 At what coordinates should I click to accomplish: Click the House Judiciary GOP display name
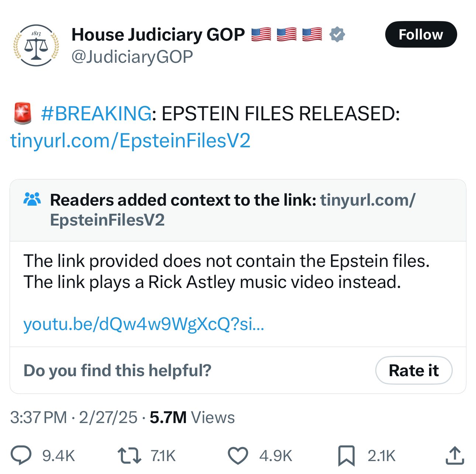tap(158, 35)
